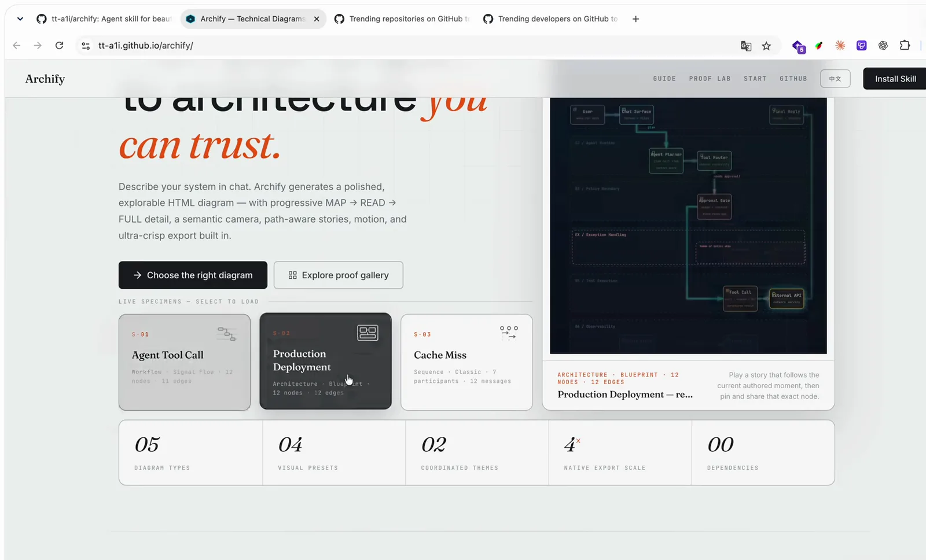Click the Approval Gate node in the diagram
Viewport: 926px width, 560px height.
[714, 207]
